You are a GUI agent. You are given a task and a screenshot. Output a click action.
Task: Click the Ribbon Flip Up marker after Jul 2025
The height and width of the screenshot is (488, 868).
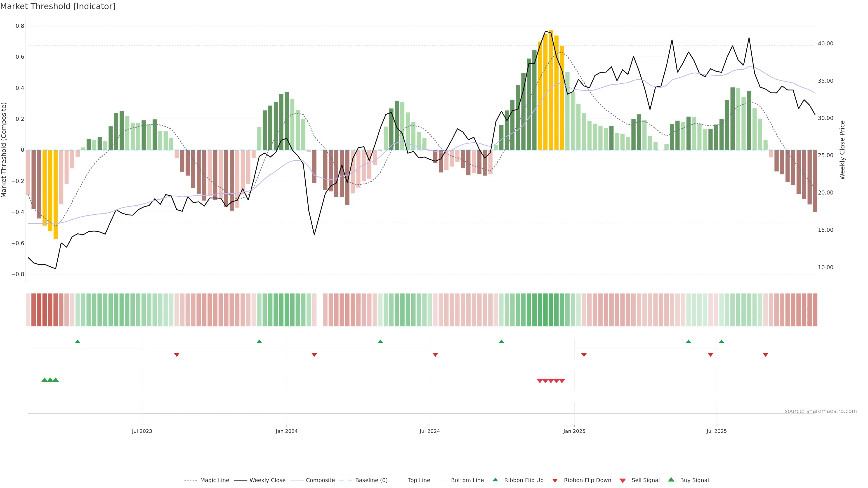(722, 342)
